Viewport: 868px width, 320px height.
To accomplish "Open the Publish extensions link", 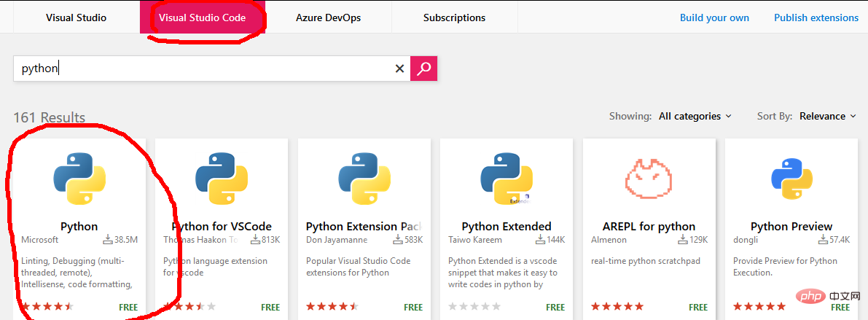I will tap(816, 17).
